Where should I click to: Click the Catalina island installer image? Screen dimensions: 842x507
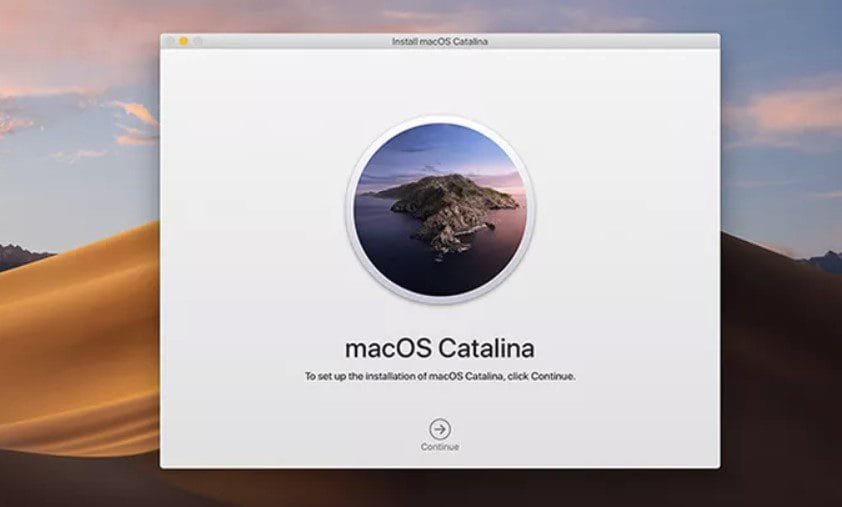click(x=440, y=209)
